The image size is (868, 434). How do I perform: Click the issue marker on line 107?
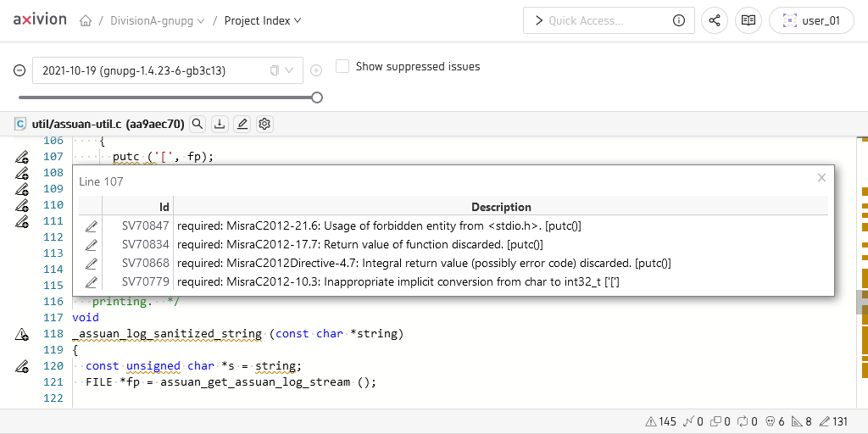click(x=21, y=157)
